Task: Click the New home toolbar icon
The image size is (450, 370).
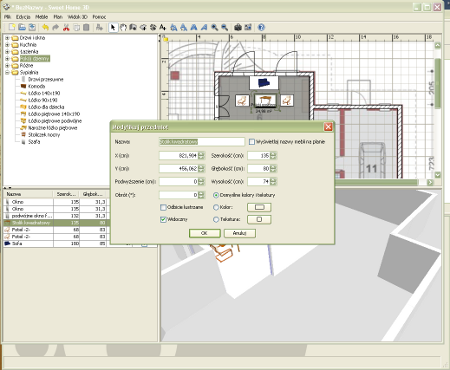Action: (12, 27)
